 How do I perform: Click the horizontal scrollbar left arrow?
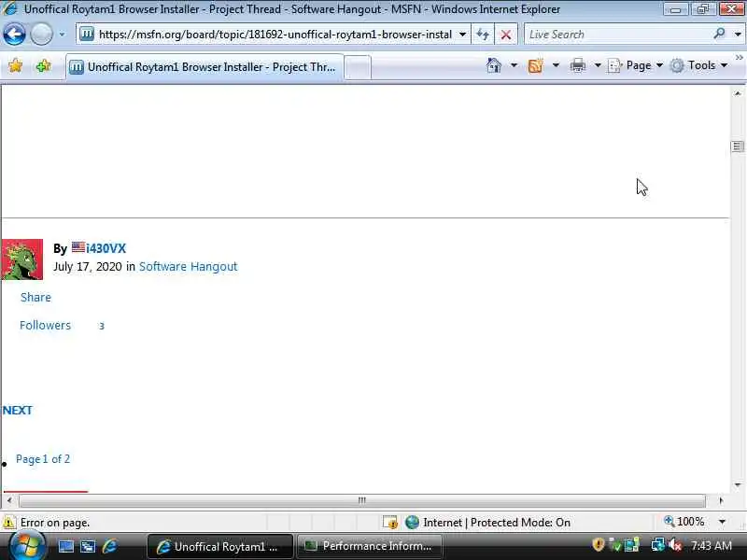click(x=9, y=500)
